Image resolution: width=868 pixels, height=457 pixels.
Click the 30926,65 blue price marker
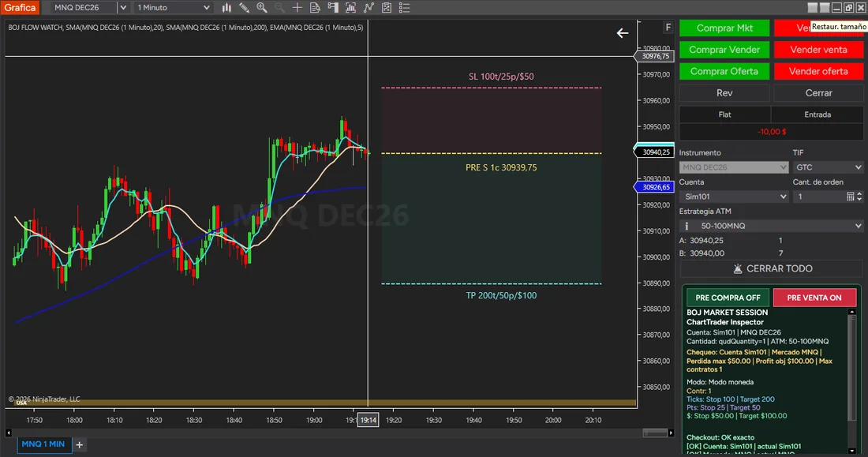654,187
